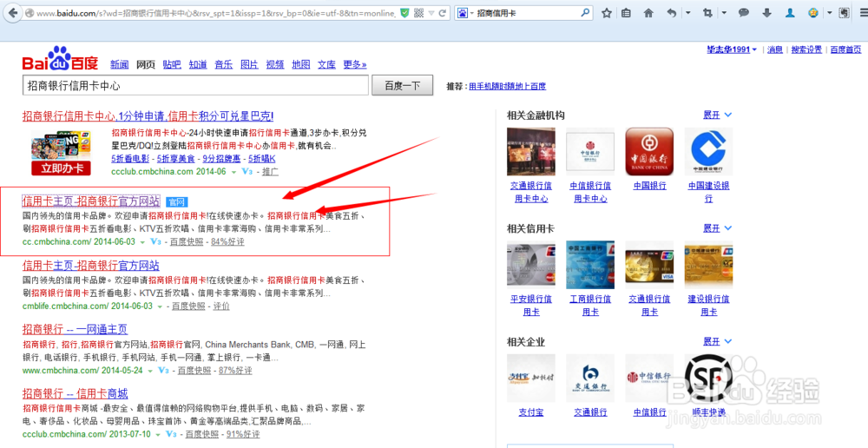This screenshot has width=868, height=448.
Task: Click the undo curved arrow toolbar icon
Action: click(672, 13)
